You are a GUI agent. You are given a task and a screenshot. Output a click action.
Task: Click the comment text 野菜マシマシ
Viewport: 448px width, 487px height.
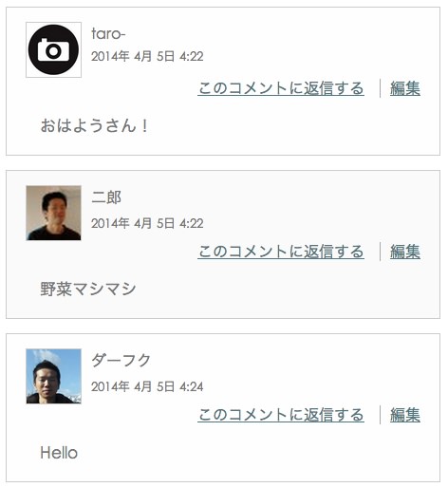(x=88, y=289)
